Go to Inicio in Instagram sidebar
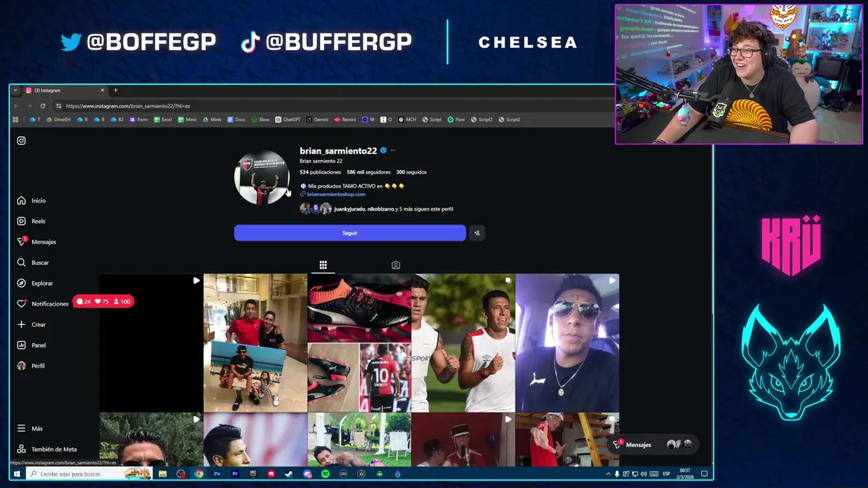 [31, 201]
